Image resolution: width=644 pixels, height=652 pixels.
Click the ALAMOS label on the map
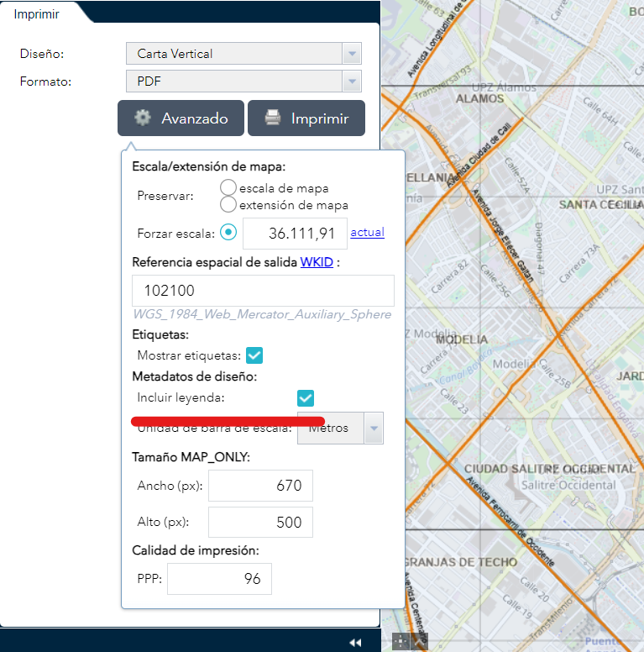click(x=479, y=99)
